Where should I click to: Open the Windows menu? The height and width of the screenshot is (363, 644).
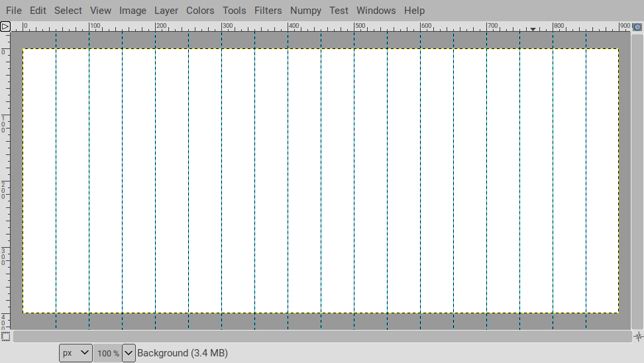tap(376, 10)
